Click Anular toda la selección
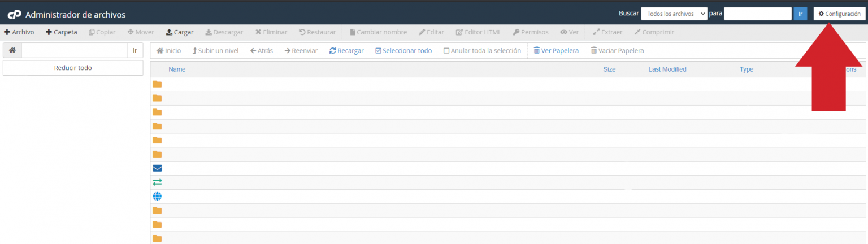The width and height of the screenshot is (868, 244). point(482,51)
